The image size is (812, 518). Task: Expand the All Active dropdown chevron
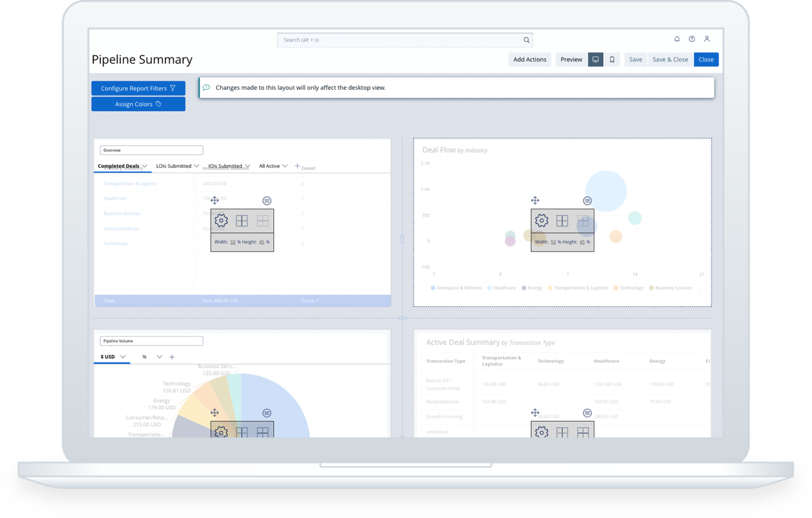point(285,166)
